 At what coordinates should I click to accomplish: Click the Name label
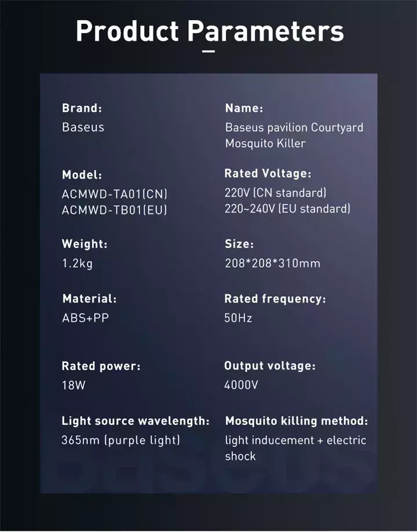tap(244, 108)
